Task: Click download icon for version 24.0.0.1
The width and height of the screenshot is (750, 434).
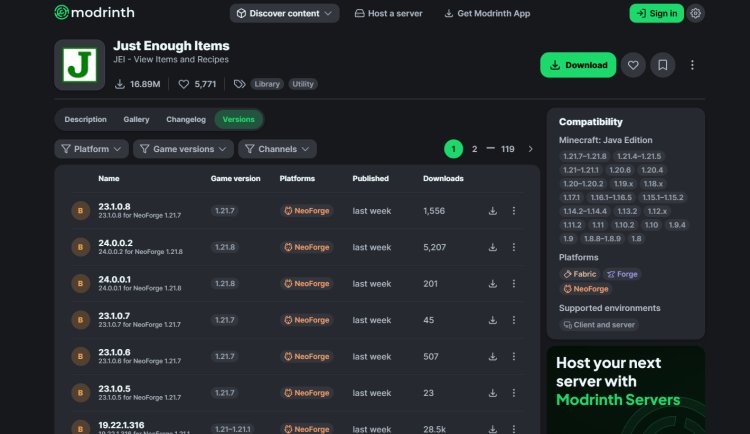Action: (x=492, y=284)
